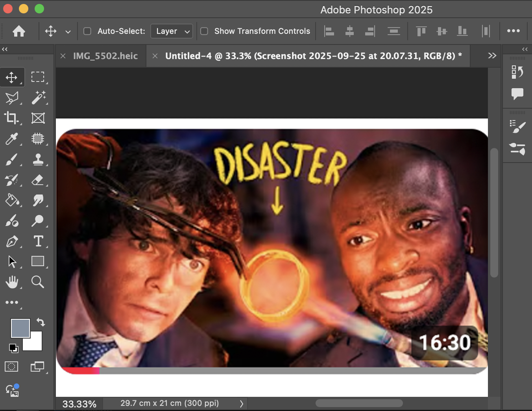Select the Rectangle shape tool
The width and height of the screenshot is (532, 411).
pos(38,261)
